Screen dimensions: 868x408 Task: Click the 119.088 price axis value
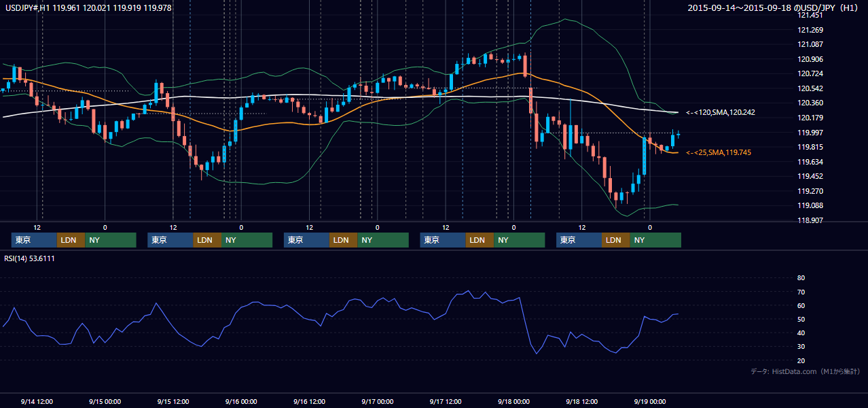[810, 205]
